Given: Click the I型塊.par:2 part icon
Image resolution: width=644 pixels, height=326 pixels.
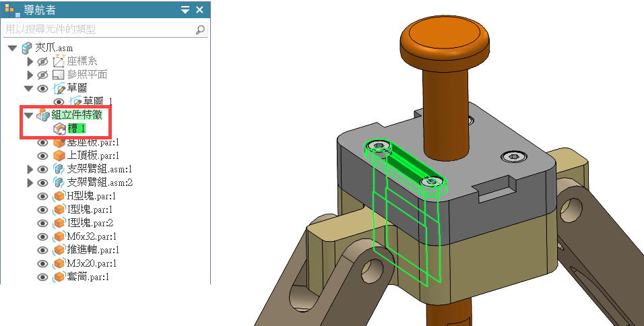Looking at the screenshot, I should tap(59, 224).
